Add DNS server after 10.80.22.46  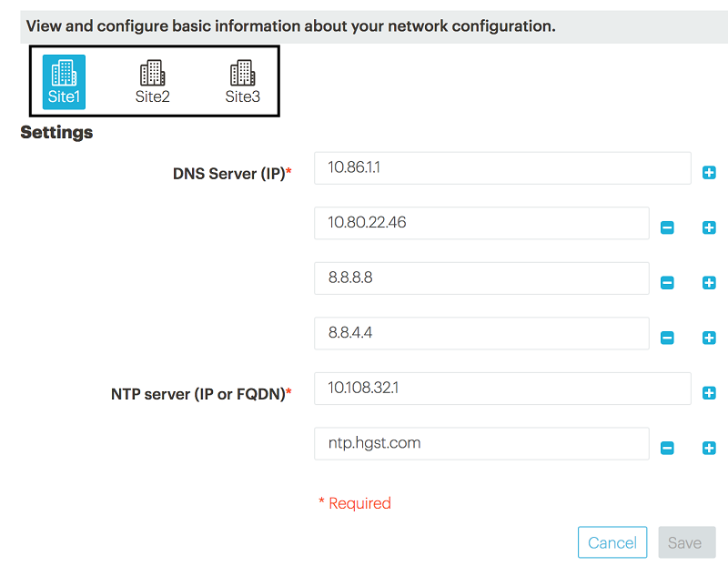[x=709, y=227]
